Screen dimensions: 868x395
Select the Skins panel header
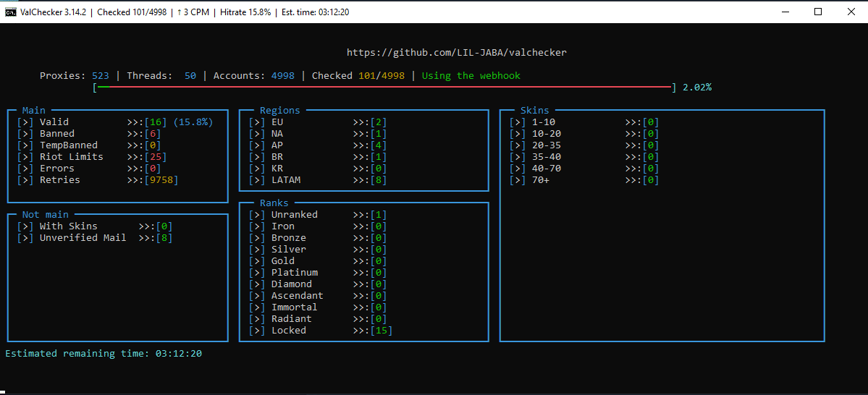(x=534, y=111)
